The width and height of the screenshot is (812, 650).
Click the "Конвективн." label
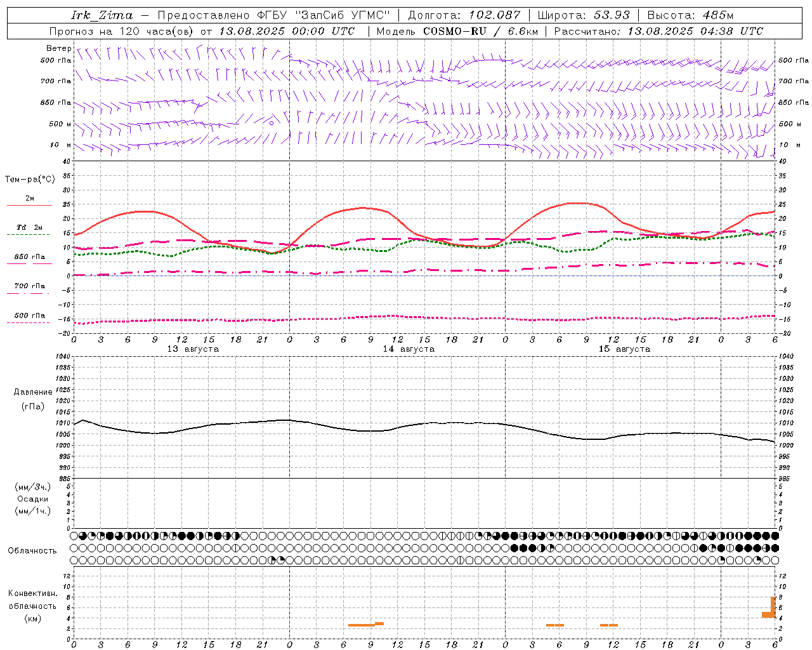33,594
